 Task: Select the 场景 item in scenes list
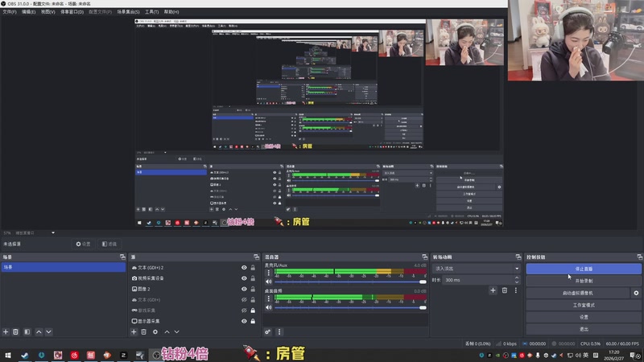pyautogui.click(x=64, y=267)
